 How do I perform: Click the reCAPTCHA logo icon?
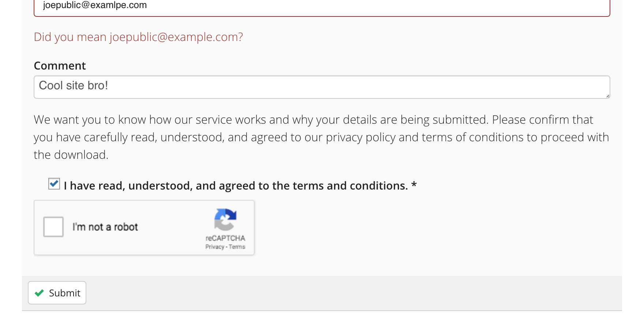[225, 220]
